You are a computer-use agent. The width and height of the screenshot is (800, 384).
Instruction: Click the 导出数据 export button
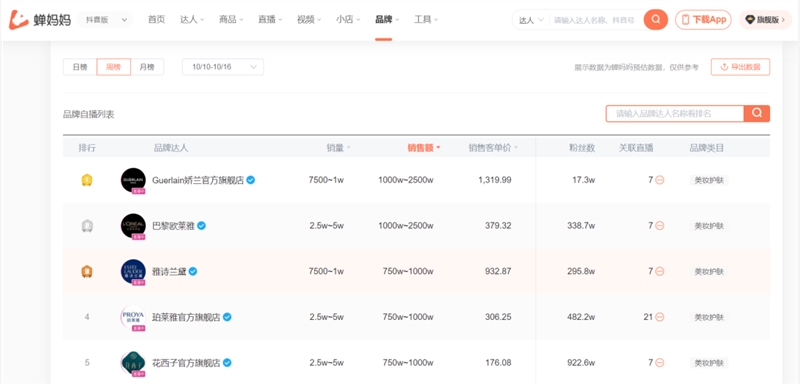(740, 67)
